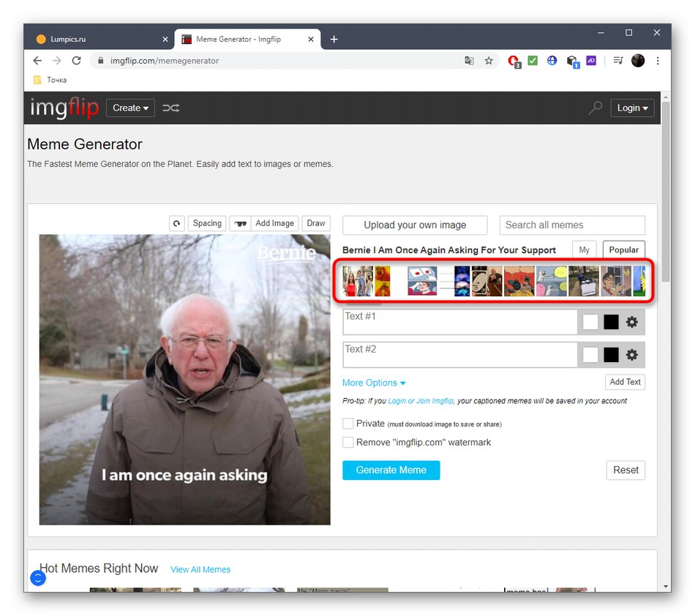This screenshot has width=695, height=616.
Task: Tick the Private checkbox
Action: (348, 424)
